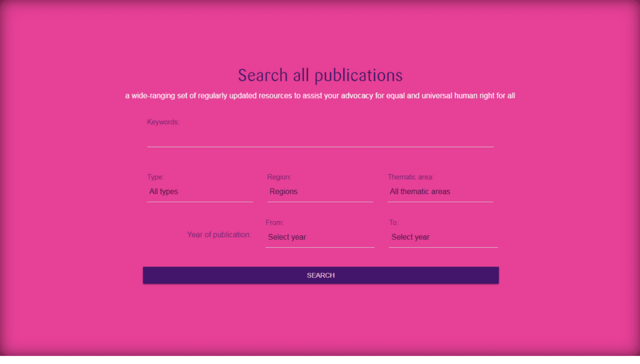Click the All types placeholder text
Image resolution: width=640 pixels, height=364 pixels.
[x=164, y=192]
